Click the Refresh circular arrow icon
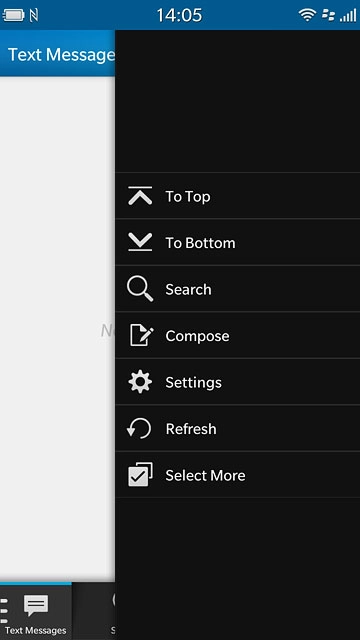360x640 pixels. pyautogui.click(x=139, y=429)
